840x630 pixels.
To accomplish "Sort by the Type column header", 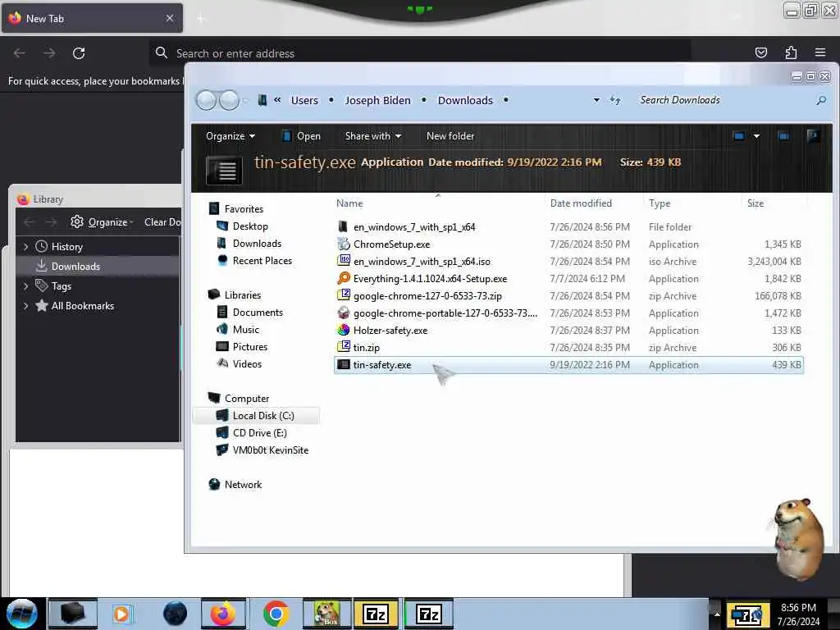I will (660, 203).
